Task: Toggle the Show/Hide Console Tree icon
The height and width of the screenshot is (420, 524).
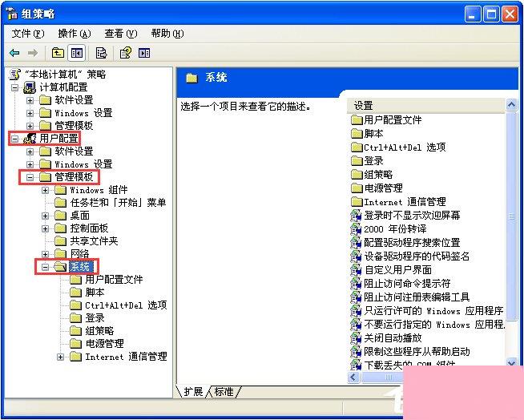Action: pyautogui.click(x=77, y=53)
